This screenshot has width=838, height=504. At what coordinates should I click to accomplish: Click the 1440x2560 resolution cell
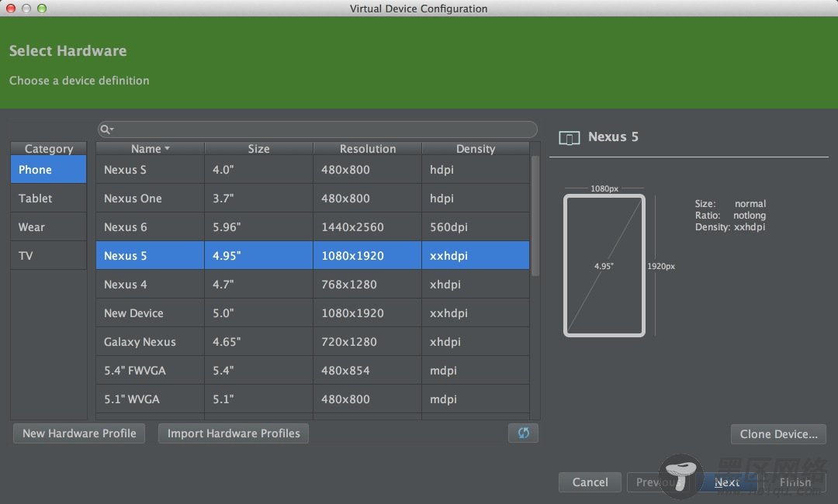pyautogui.click(x=367, y=227)
